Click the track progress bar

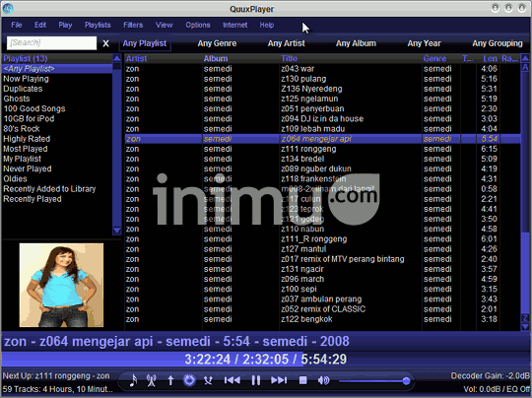pyautogui.click(x=266, y=359)
